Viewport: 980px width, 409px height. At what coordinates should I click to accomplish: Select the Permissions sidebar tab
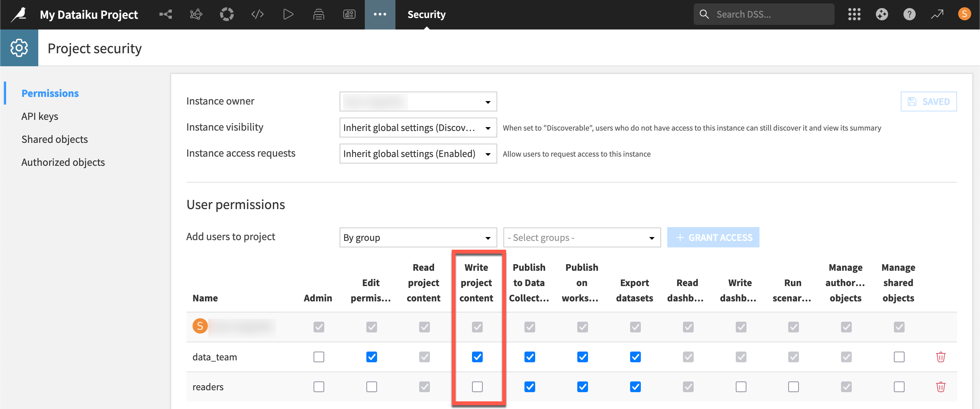pos(50,93)
